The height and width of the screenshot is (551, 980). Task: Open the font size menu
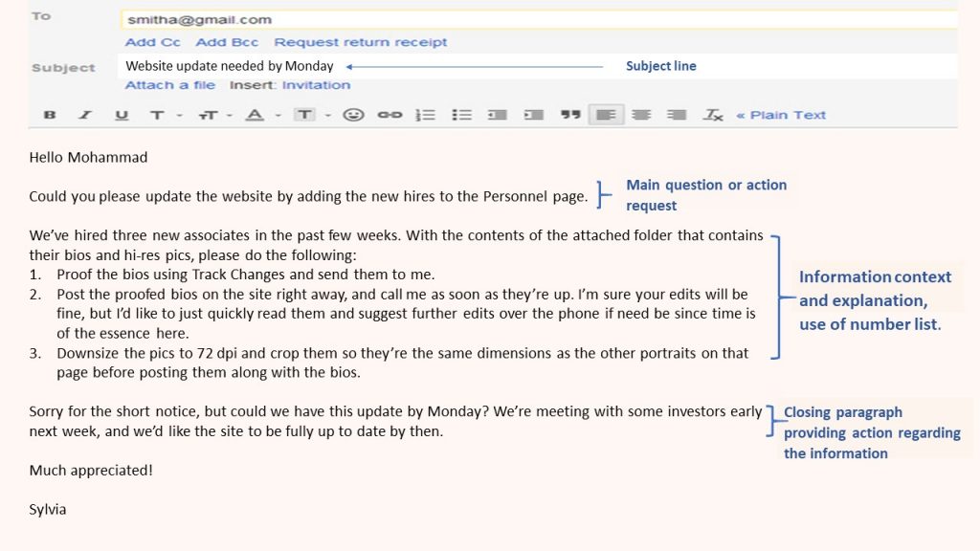point(208,115)
